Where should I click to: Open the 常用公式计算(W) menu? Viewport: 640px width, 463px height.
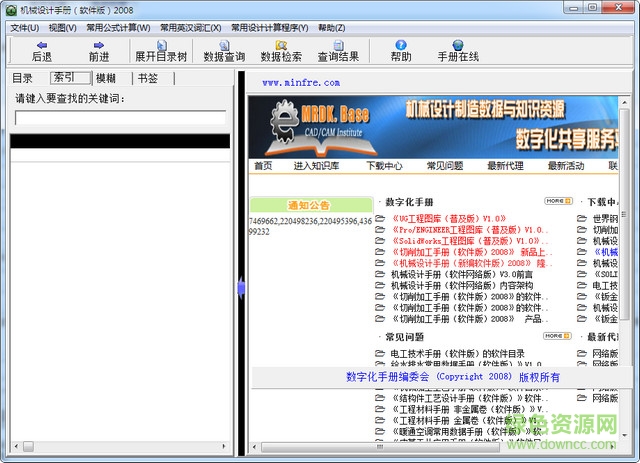[118, 28]
